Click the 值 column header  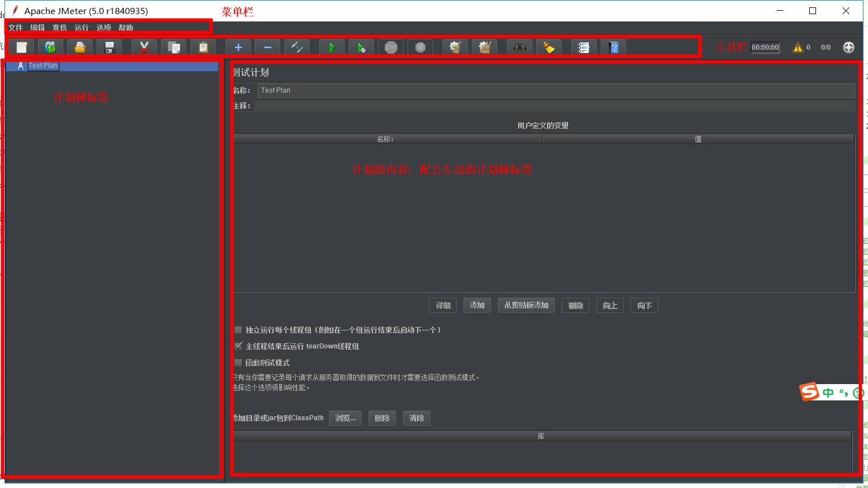tap(698, 139)
